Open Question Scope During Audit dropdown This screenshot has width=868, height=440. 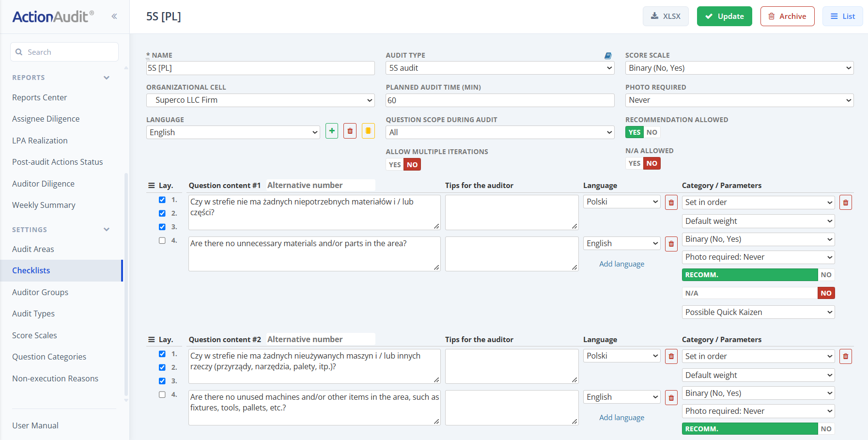pyautogui.click(x=500, y=132)
